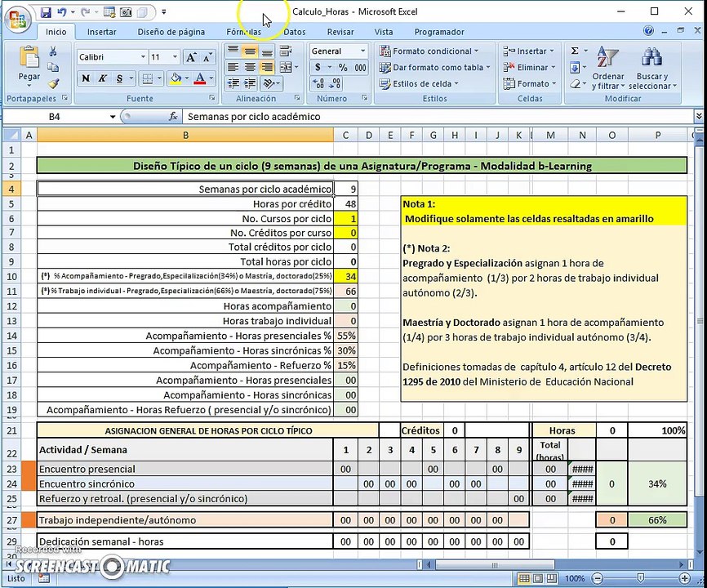
Task: Toggle top vertical alignment
Action: click(x=233, y=51)
